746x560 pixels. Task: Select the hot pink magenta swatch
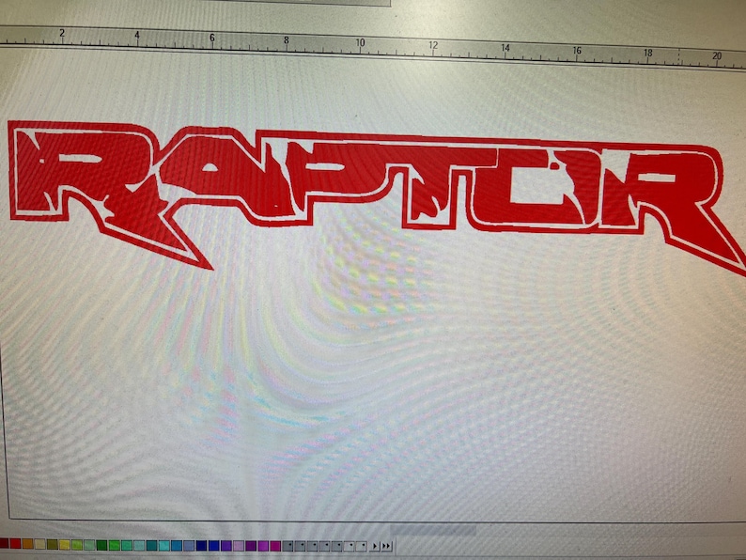275,545
